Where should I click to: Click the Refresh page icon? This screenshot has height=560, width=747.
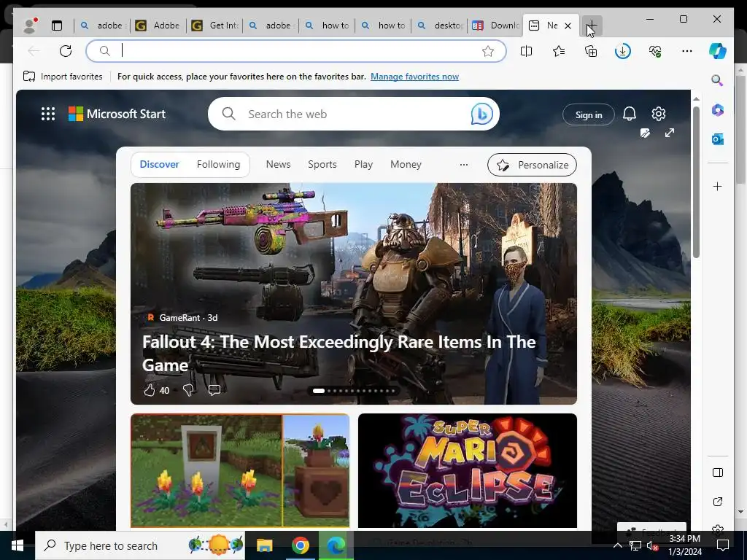[x=66, y=51]
